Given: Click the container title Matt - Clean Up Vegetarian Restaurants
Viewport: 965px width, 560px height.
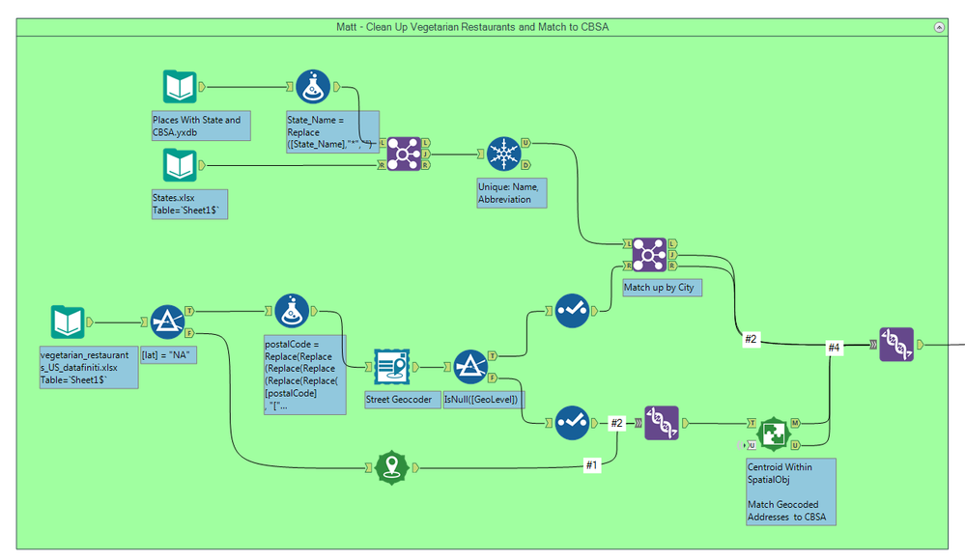Looking at the screenshot, I should pos(472,27).
